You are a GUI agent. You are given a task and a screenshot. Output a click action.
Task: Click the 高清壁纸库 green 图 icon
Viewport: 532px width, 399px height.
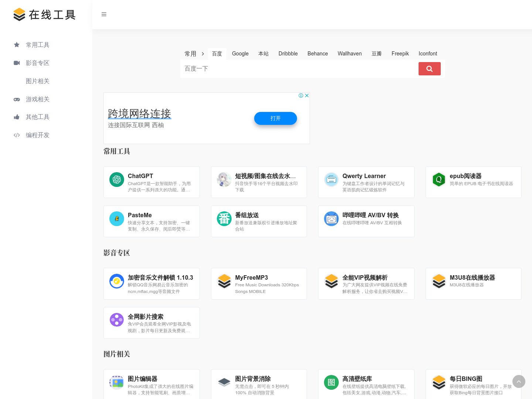pos(331,382)
